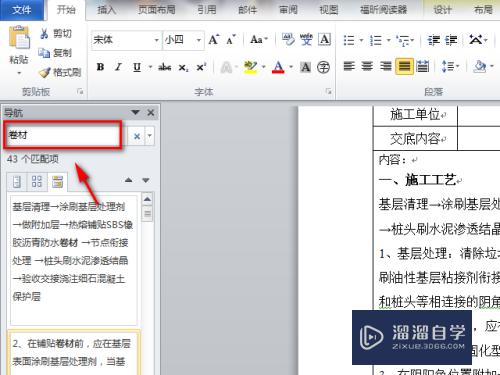
Task: Click the Paste (粘贴) icon
Action: [19, 37]
